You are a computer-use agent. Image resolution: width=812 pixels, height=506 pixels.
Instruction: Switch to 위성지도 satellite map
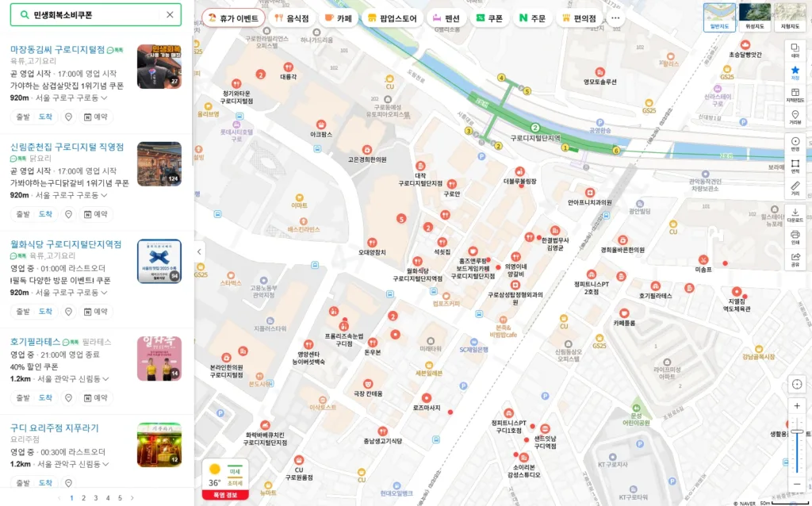point(755,17)
